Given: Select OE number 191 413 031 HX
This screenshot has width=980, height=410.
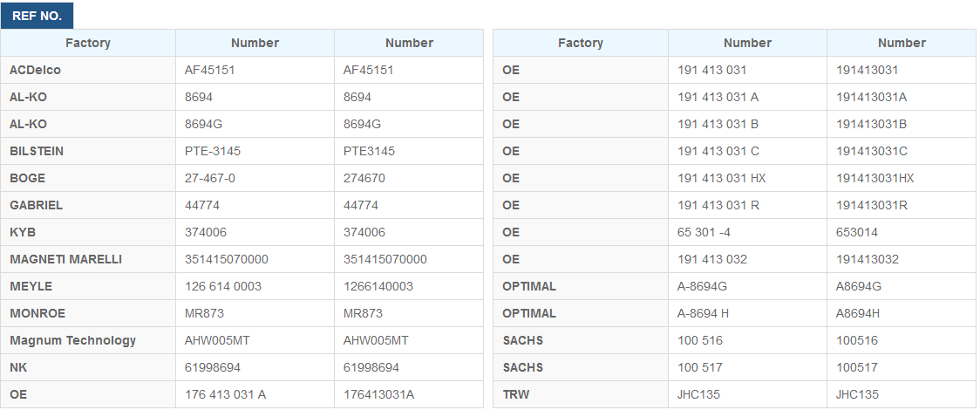Looking at the screenshot, I should point(721,178).
